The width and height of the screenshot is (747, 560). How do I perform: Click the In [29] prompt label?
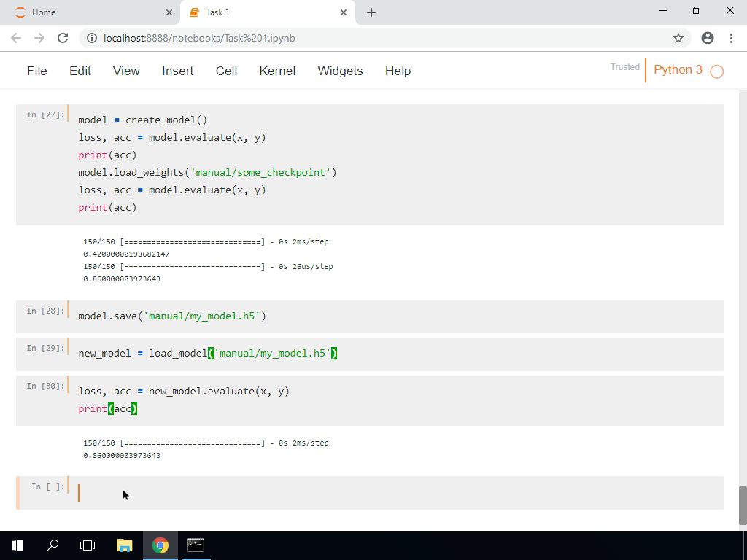coord(45,348)
